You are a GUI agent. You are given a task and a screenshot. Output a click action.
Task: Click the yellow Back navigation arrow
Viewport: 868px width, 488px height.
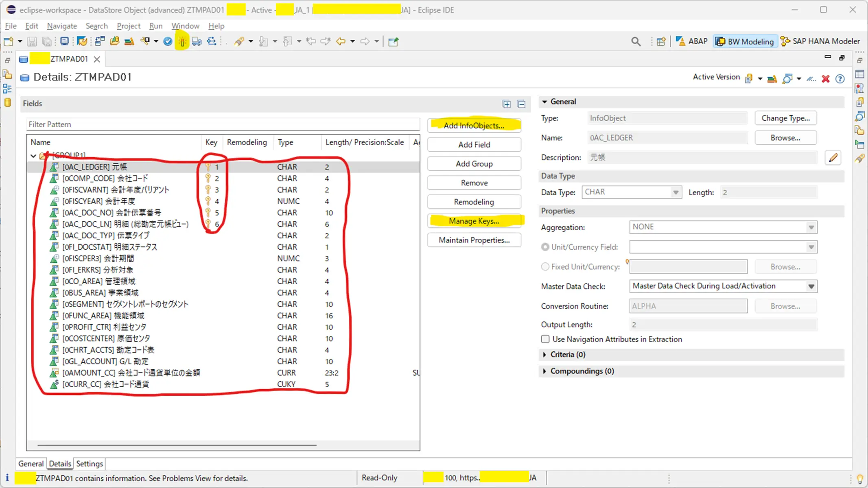pos(341,41)
